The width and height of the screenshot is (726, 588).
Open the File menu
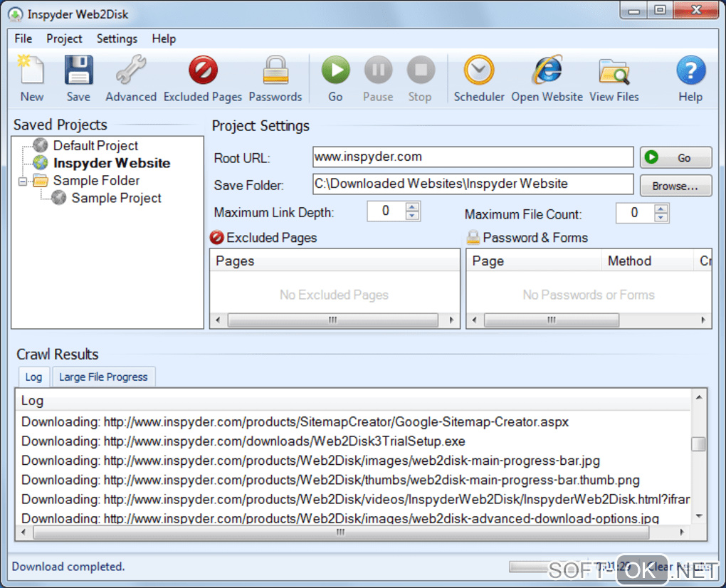coord(23,39)
